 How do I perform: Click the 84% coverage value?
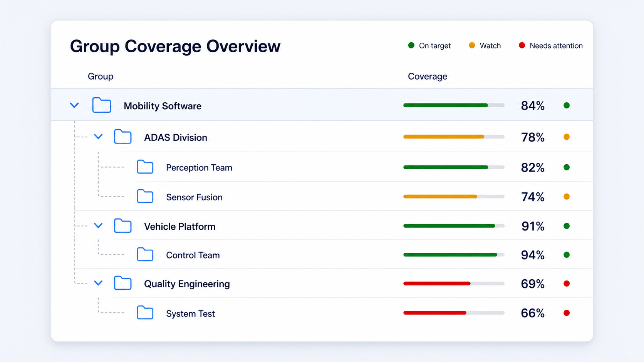tap(533, 105)
